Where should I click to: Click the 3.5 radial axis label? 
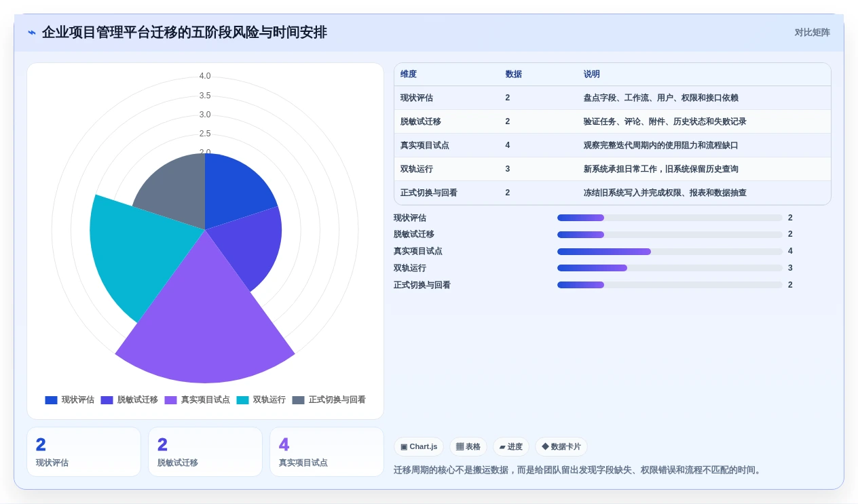pyautogui.click(x=205, y=96)
